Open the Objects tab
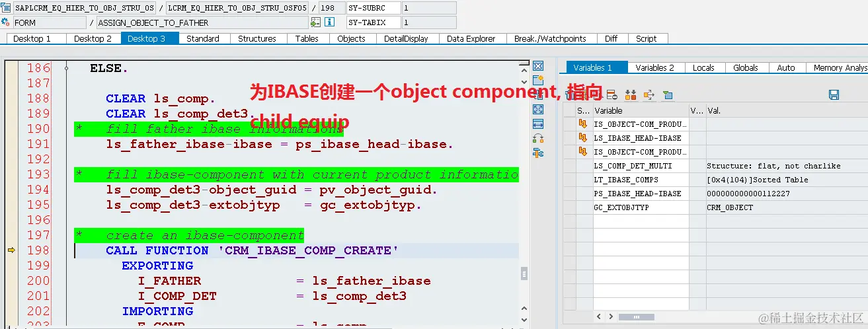Viewport: 868px width, 329px height. tap(351, 38)
